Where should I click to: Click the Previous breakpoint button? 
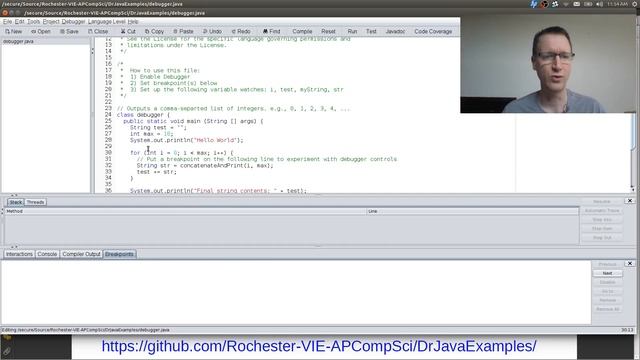coord(607,264)
